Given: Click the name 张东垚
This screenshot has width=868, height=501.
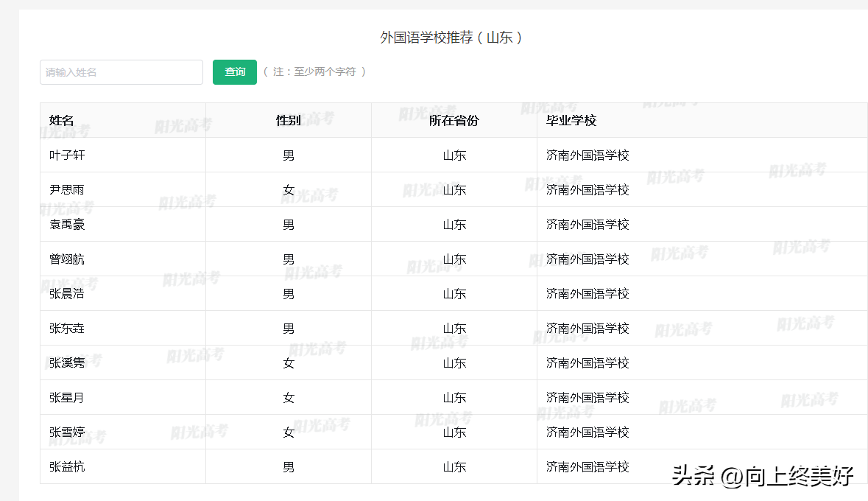Looking at the screenshot, I should click(67, 329).
